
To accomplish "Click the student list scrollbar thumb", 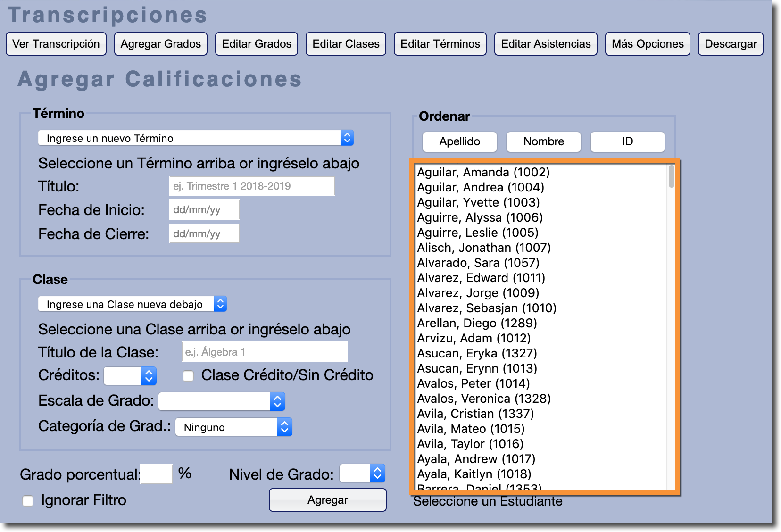I will (x=671, y=177).
